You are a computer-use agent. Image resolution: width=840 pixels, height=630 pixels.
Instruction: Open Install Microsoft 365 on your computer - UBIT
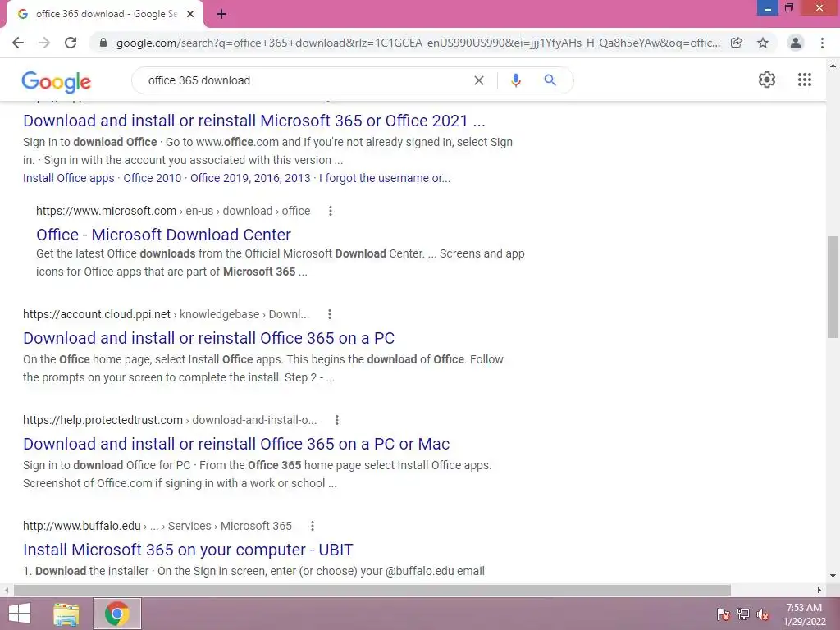coord(188,550)
